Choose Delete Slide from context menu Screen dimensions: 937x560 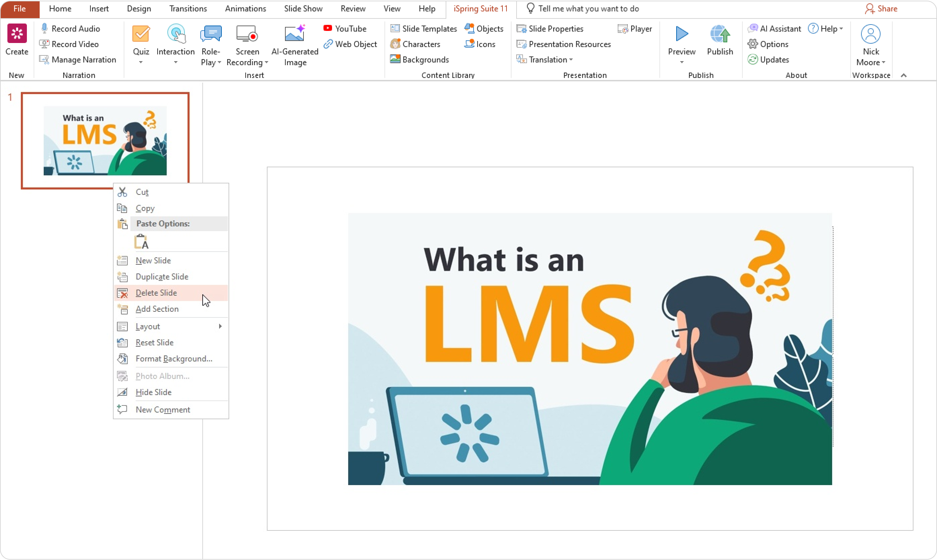point(156,293)
